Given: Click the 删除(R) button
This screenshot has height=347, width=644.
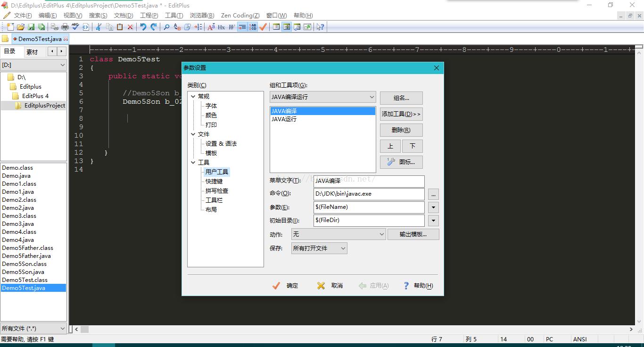Looking at the screenshot, I should [x=401, y=130].
